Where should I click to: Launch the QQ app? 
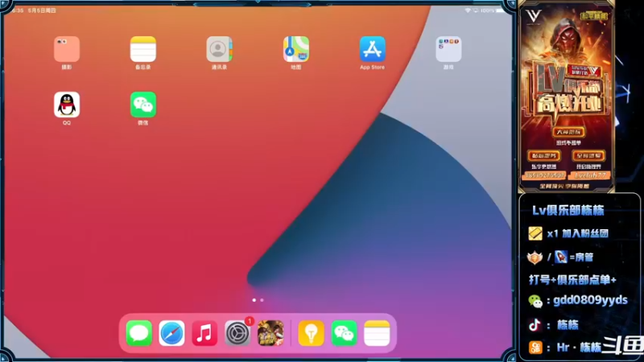(x=67, y=105)
